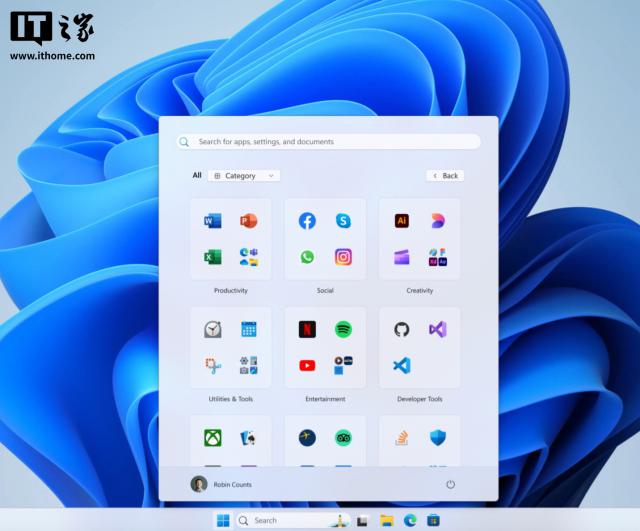Launch Instagram app
Viewport: 640px width, 531px height.
[x=343, y=257]
